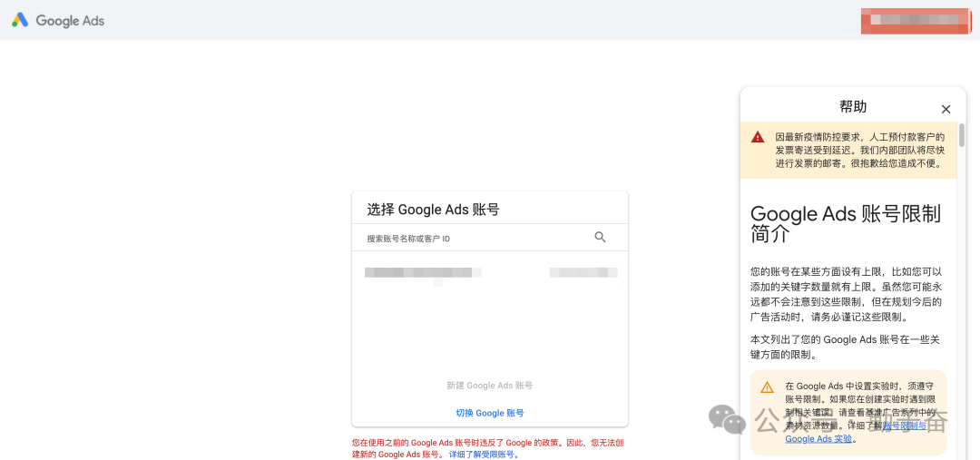Click the search magnifier icon in account picker
Screen dimensions: 980x460
[600, 238]
